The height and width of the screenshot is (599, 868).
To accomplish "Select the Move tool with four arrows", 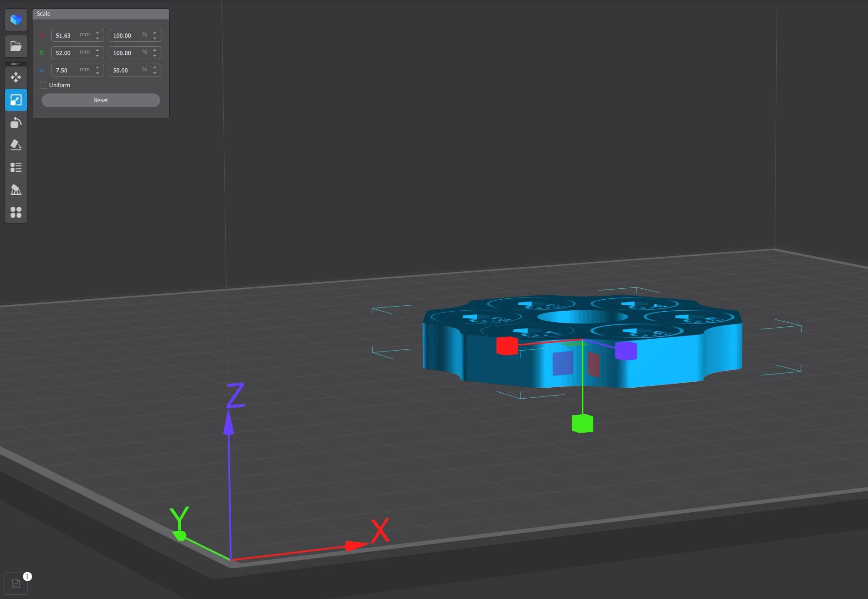I will point(16,77).
